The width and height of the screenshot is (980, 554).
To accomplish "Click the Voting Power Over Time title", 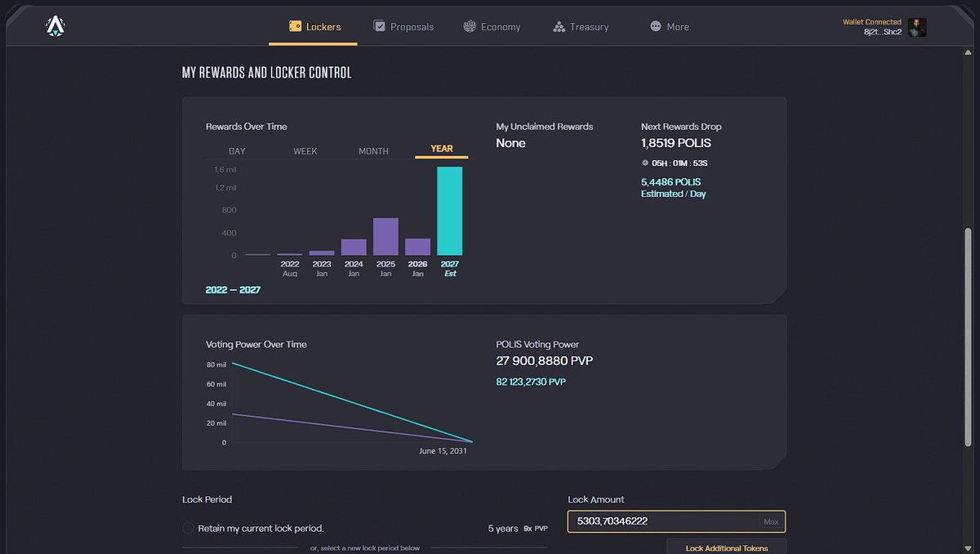I will coord(256,344).
